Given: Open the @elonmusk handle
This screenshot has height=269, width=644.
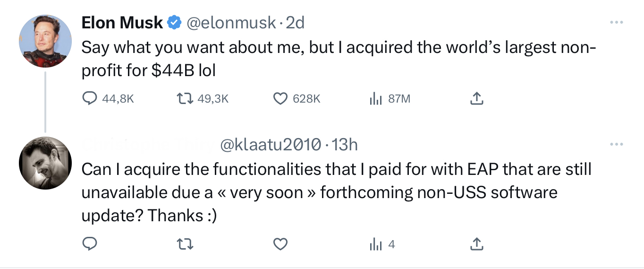Looking at the screenshot, I should point(231,23).
